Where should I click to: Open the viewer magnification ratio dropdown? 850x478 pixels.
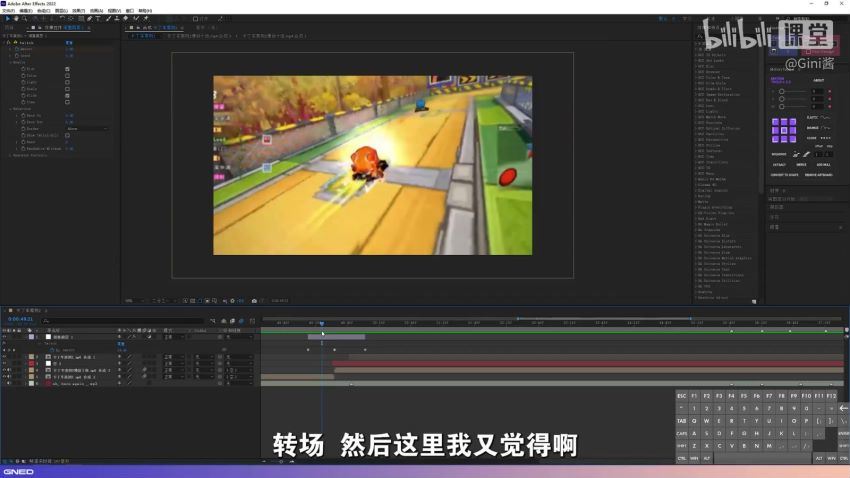(x=134, y=300)
